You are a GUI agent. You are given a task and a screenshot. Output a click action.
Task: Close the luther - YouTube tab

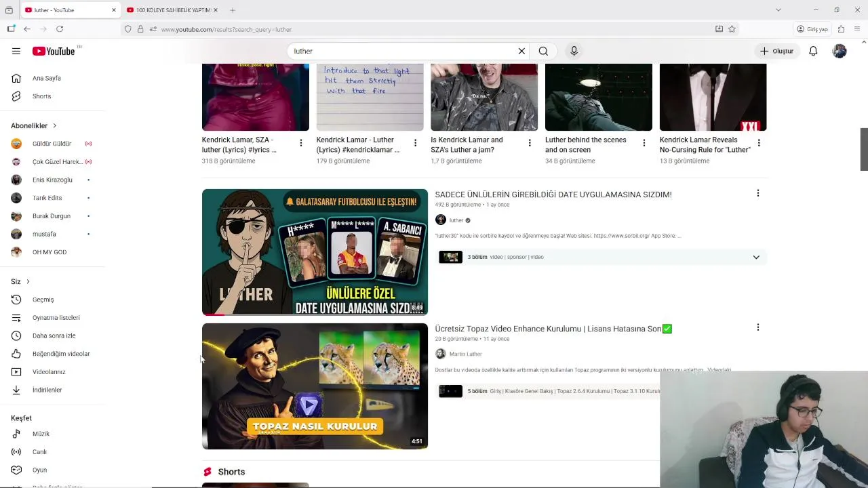pos(114,10)
